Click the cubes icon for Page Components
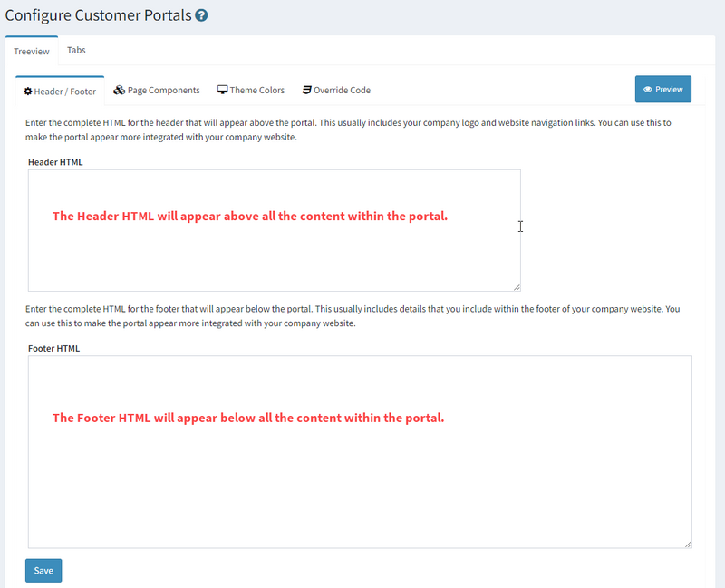This screenshot has width=725, height=588. tap(119, 91)
